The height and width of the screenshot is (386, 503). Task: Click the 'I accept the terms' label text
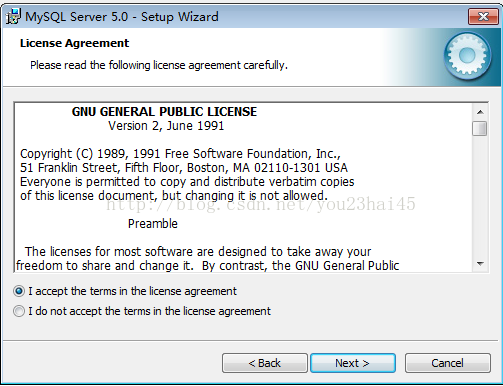coord(132,291)
